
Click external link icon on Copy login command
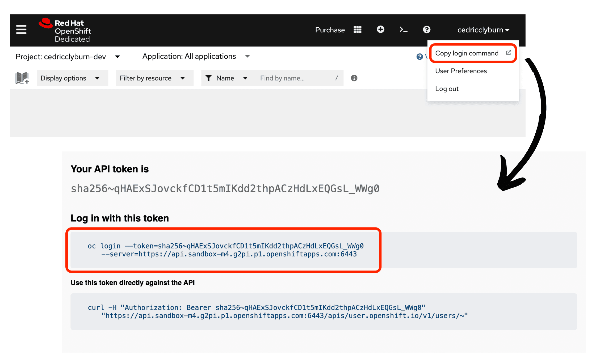(508, 53)
